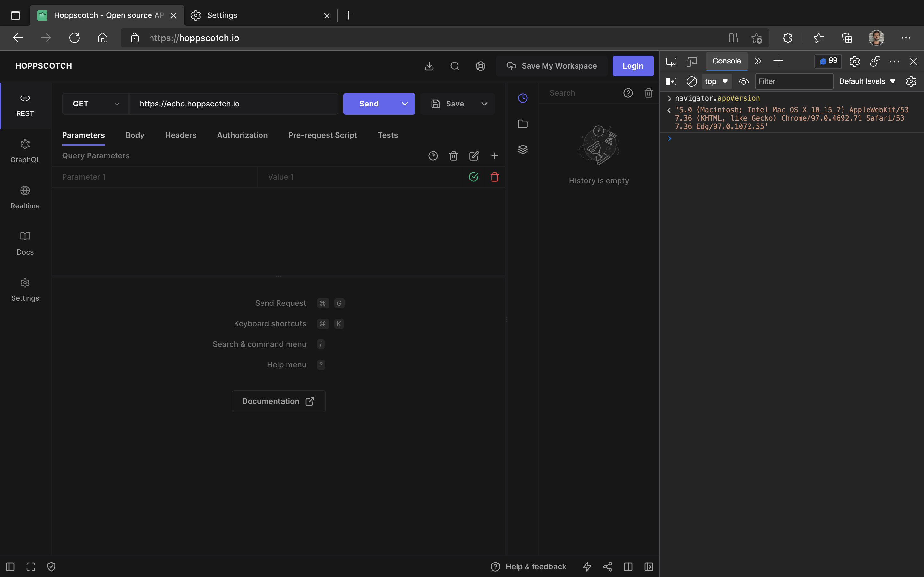Toggle the live expression eye icon
924x577 pixels.
point(743,81)
